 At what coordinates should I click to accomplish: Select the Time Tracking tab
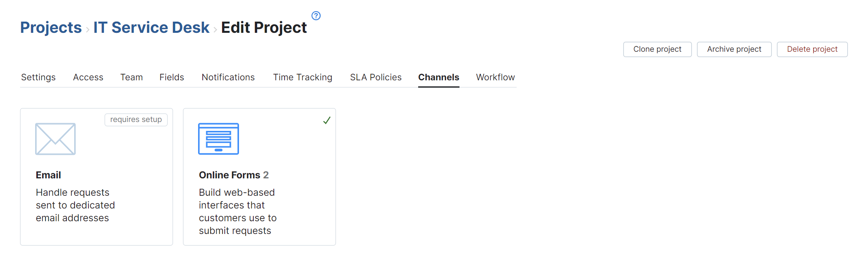302,77
